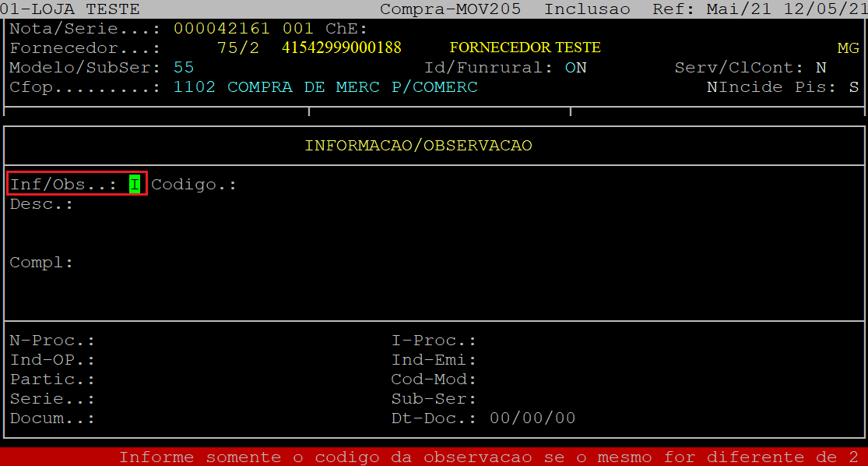Screen dimensions: 868x466
Task: Toggle the Serv/ClCont N value
Action: (821, 68)
